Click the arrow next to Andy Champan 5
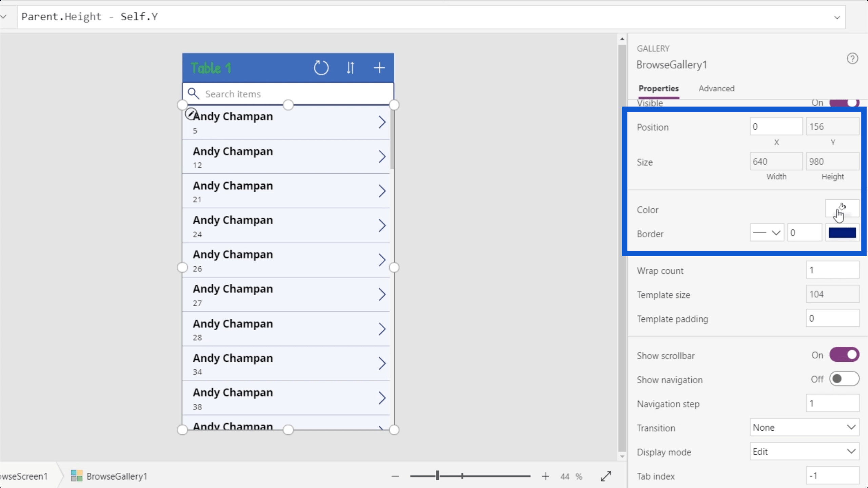The height and width of the screenshot is (488, 868). (382, 122)
